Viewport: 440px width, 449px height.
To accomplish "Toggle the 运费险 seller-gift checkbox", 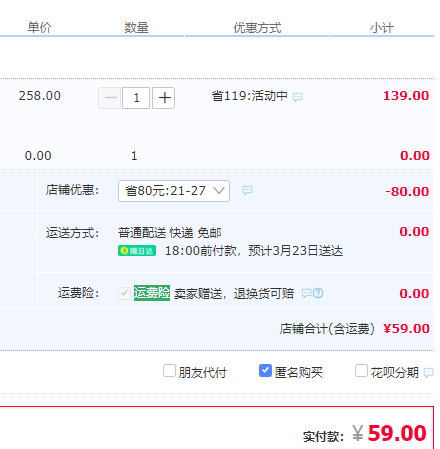I will 124,293.
